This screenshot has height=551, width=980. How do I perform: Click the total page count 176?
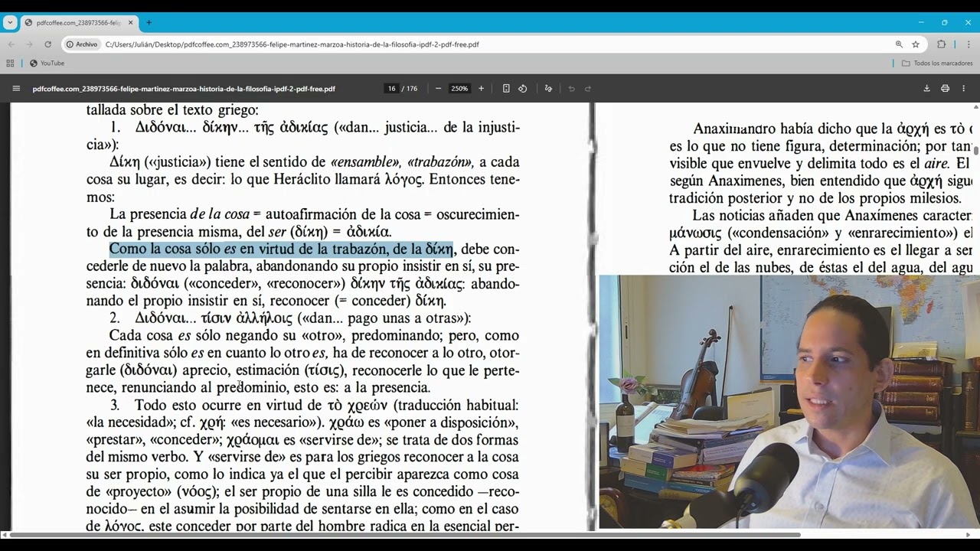(x=412, y=89)
